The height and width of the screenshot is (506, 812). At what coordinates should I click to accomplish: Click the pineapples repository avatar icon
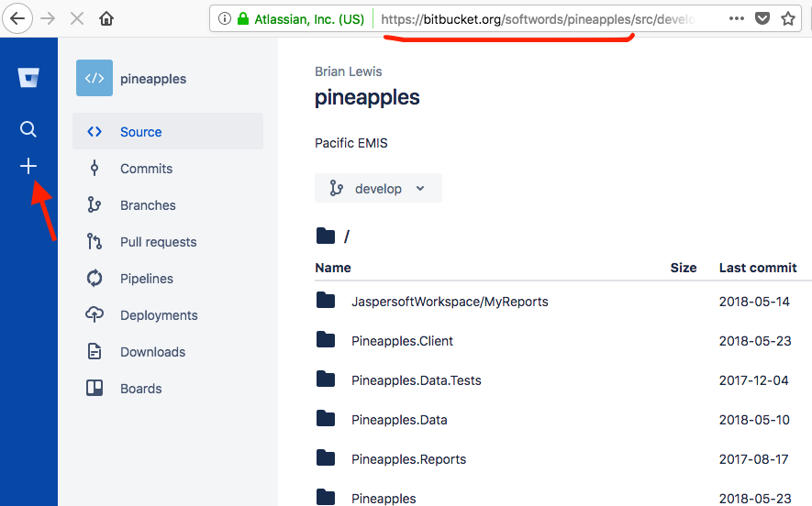95,79
